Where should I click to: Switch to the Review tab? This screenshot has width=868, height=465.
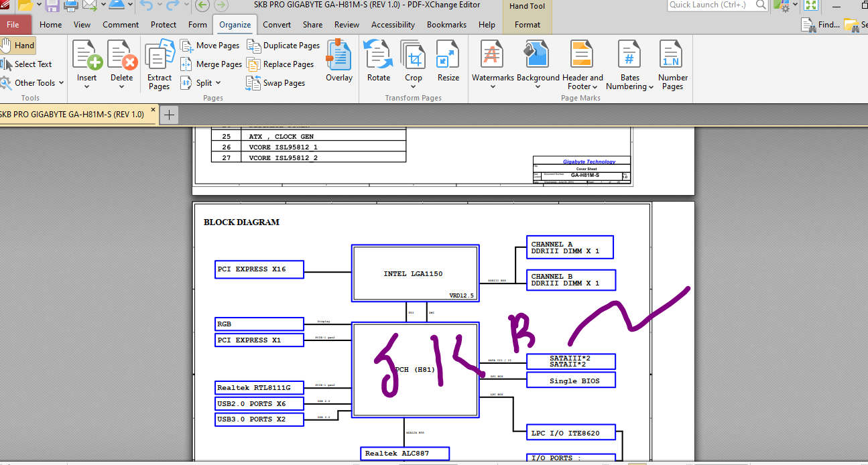click(347, 25)
